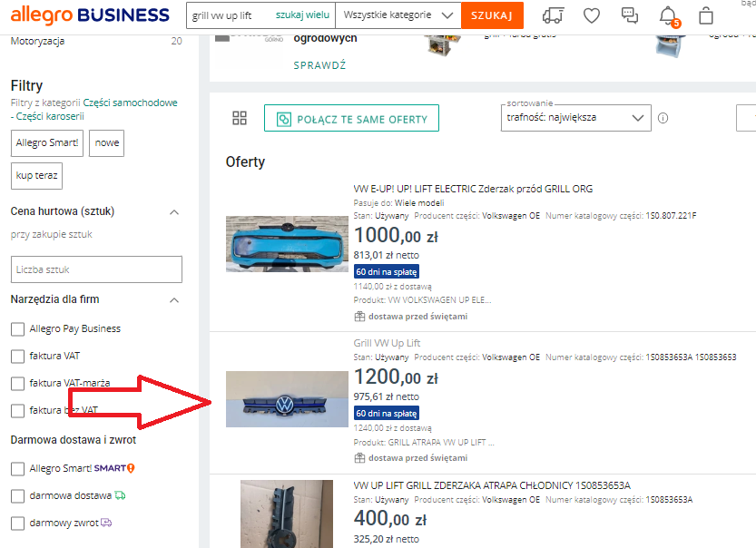Enable Allegro Pay Business checkbox

pyautogui.click(x=17, y=328)
